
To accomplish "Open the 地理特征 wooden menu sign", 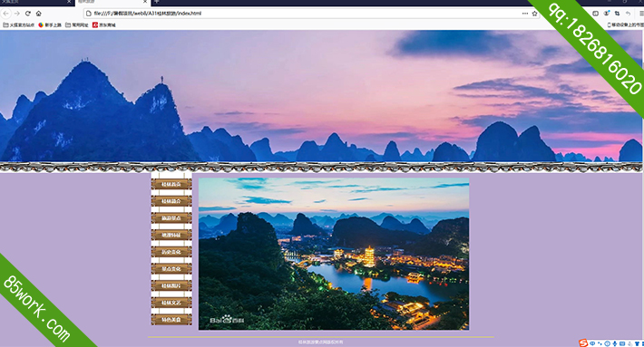I will 171,235.
